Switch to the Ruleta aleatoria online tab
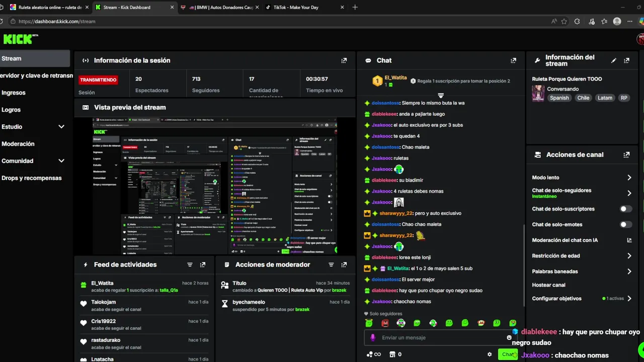Screen dimensions: 644x362 click(50, 8)
